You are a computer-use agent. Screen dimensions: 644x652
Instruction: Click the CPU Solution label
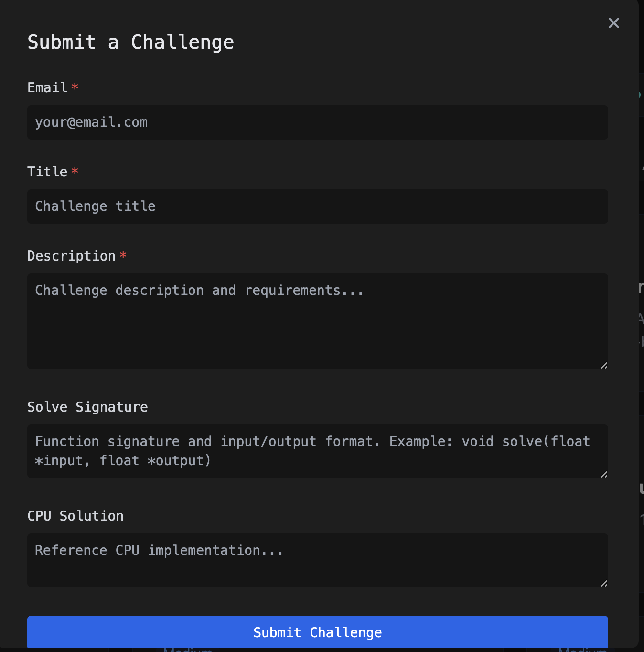click(x=75, y=516)
